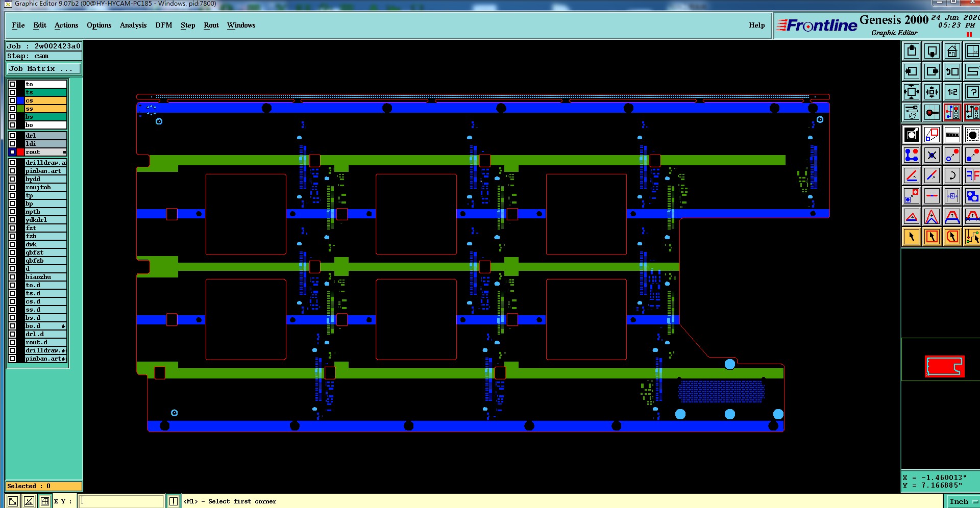980x508 pixels.
Task: Click the green color swatch of ss layer
Action: click(20, 109)
